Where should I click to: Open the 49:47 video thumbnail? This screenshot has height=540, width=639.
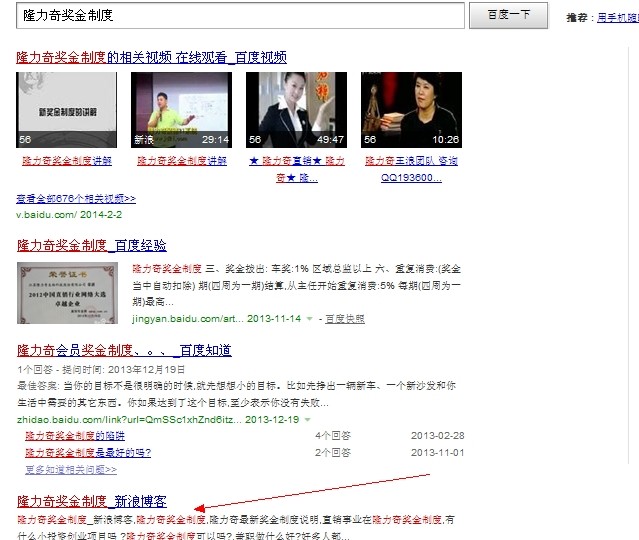pyautogui.click(x=296, y=110)
